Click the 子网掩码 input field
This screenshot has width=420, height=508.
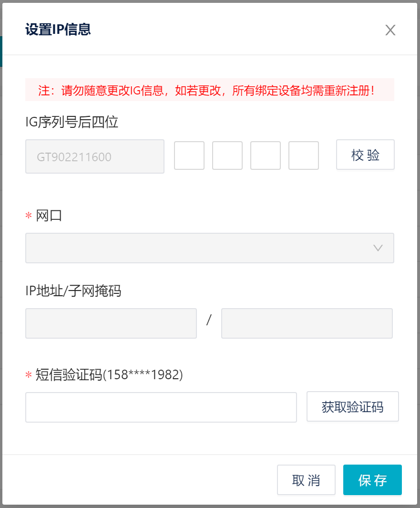pyautogui.click(x=307, y=323)
